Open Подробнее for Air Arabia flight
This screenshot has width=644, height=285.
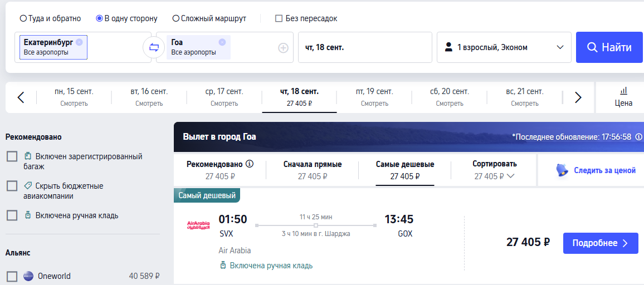point(601,243)
